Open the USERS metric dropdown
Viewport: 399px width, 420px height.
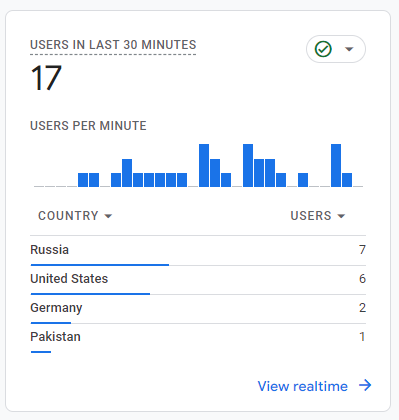click(x=318, y=216)
